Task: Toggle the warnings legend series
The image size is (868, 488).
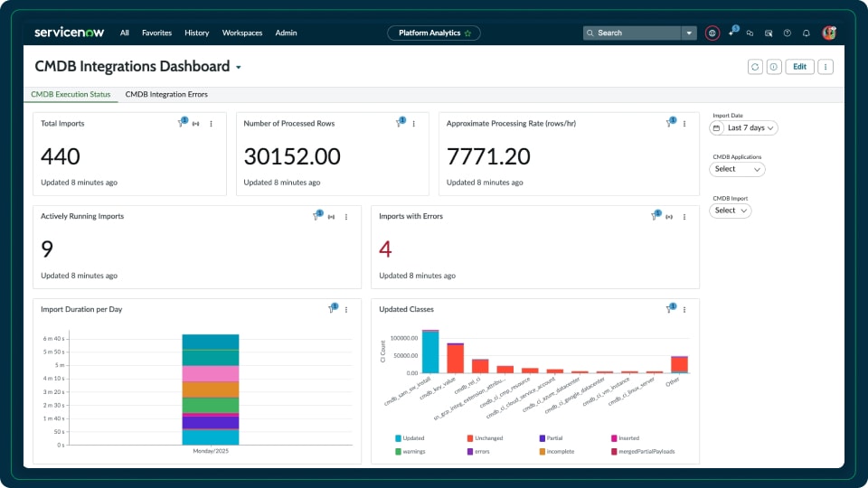Action: 399,451
